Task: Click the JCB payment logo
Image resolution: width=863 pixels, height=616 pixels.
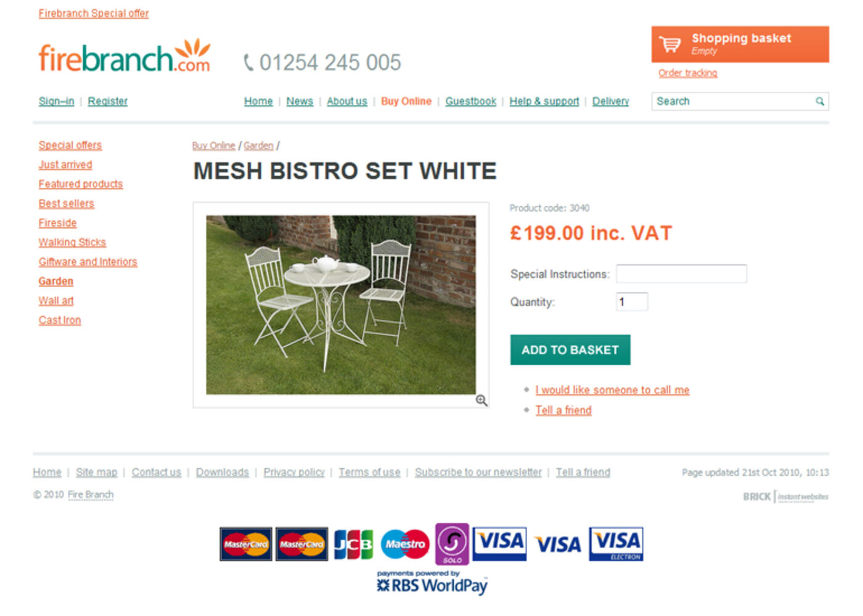Action: click(x=353, y=544)
